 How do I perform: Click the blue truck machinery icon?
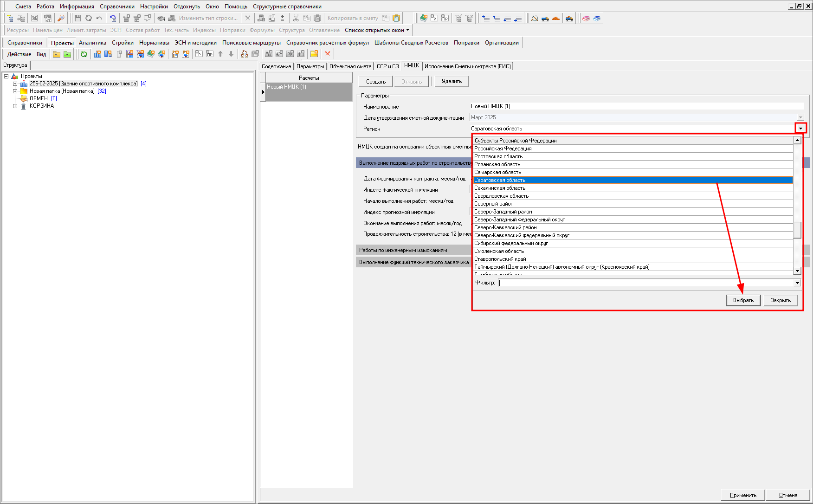[545, 18]
